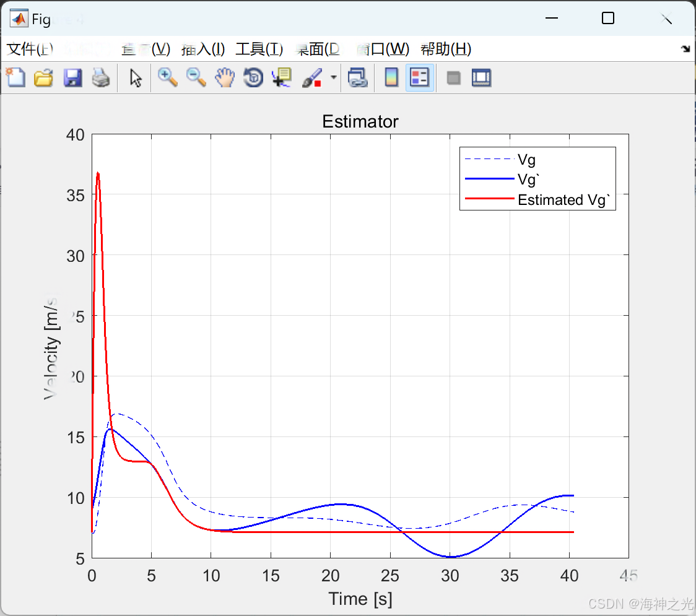Select the Brush data tool
This screenshot has width=696, height=616.
point(312,77)
